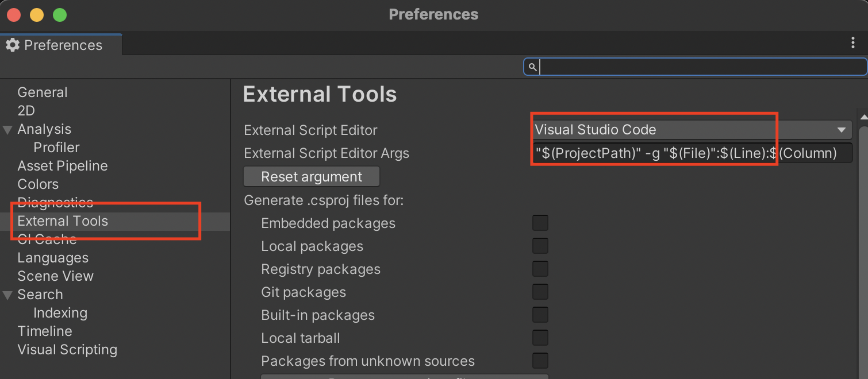Image resolution: width=868 pixels, height=379 pixels.
Task: Click the vertical scrollbar of the settings panel
Action: point(863,253)
